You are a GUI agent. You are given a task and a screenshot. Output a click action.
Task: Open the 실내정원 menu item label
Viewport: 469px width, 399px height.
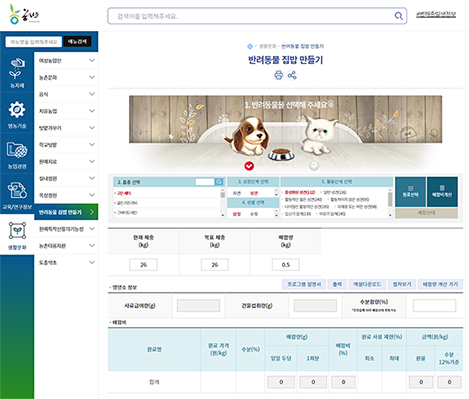pyautogui.click(x=48, y=178)
